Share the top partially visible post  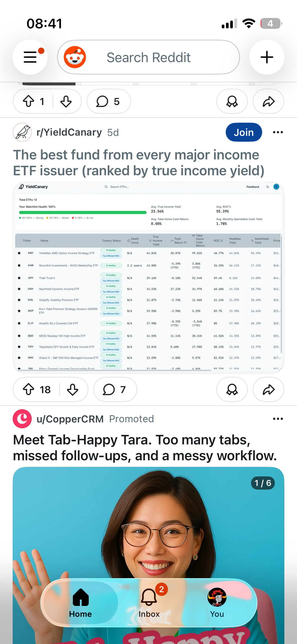click(268, 101)
